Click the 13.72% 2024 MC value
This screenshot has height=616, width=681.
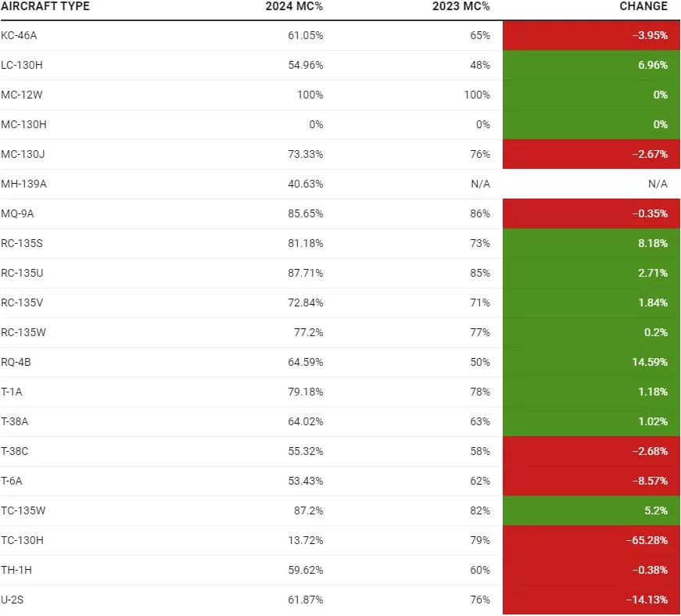click(305, 541)
